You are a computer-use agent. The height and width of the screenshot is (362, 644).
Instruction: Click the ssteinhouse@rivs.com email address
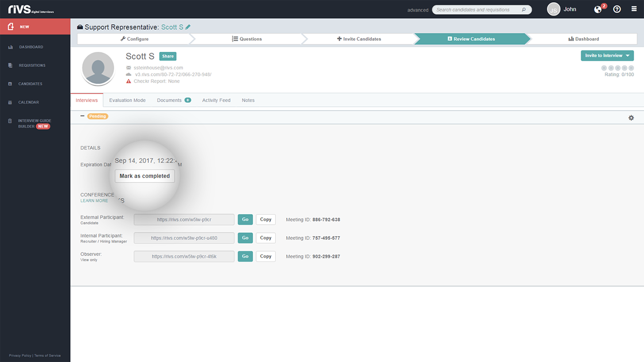point(158,68)
